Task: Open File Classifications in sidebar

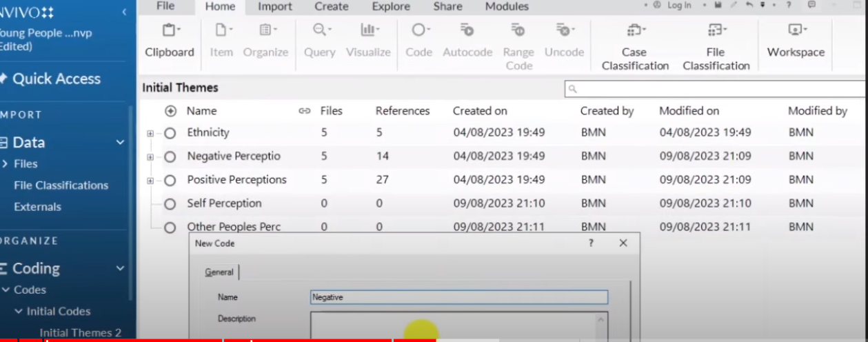Action: coord(61,185)
